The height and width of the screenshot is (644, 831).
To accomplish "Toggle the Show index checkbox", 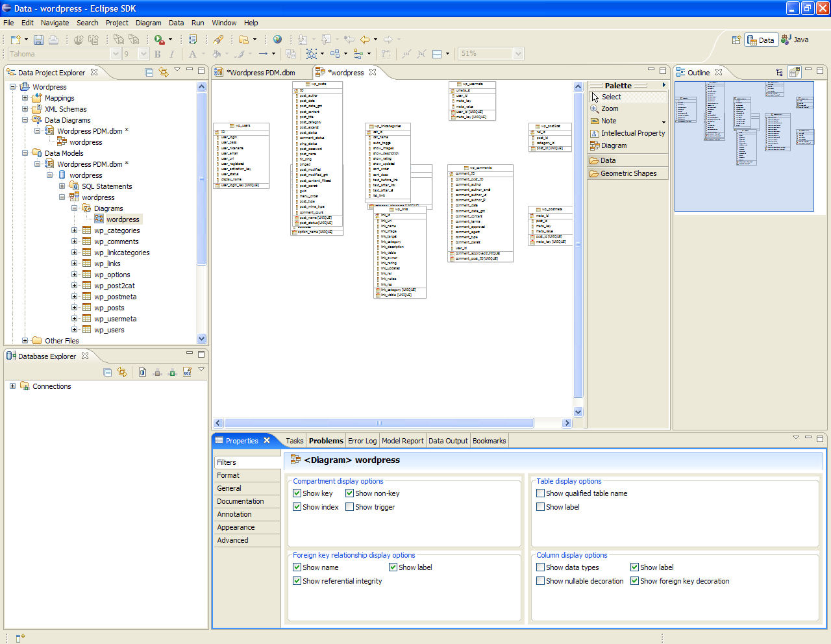I will pos(297,507).
